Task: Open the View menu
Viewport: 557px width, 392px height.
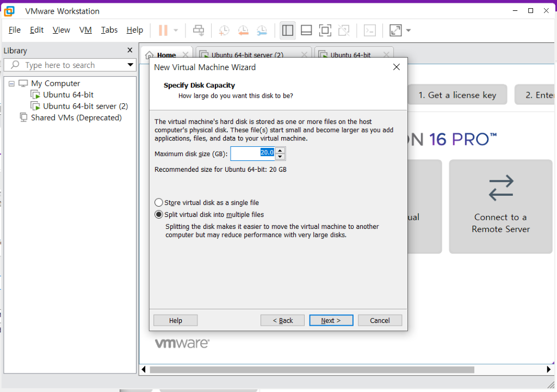Action: [61, 30]
